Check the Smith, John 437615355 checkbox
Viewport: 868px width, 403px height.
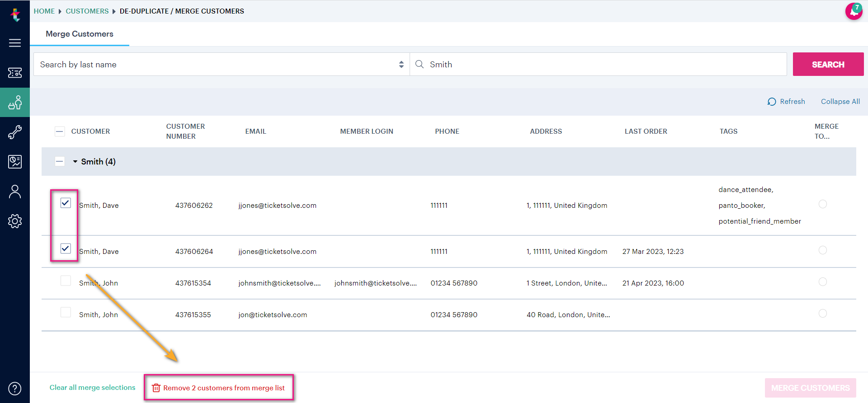click(66, 312)
